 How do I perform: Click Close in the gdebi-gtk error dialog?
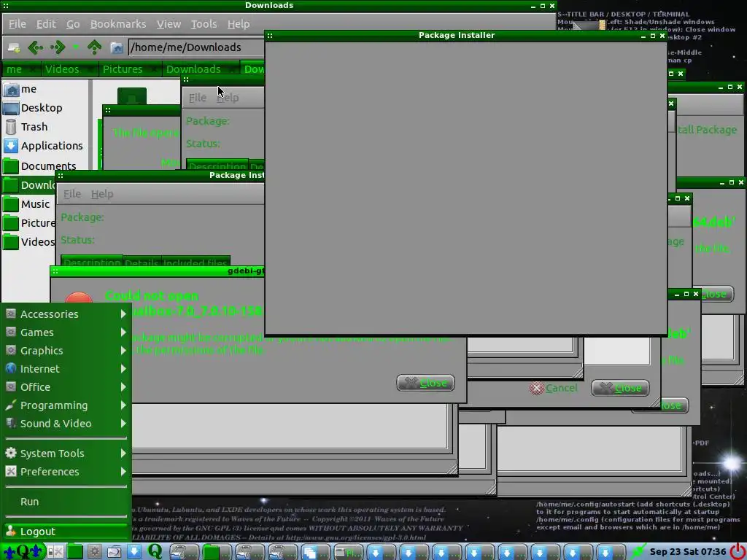tap(425, 383)
